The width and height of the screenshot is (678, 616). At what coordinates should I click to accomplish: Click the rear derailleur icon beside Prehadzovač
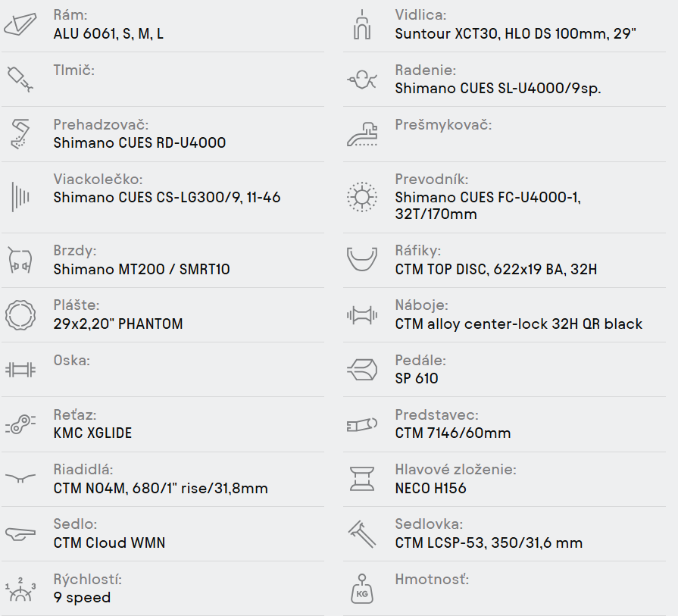(20, 135)
